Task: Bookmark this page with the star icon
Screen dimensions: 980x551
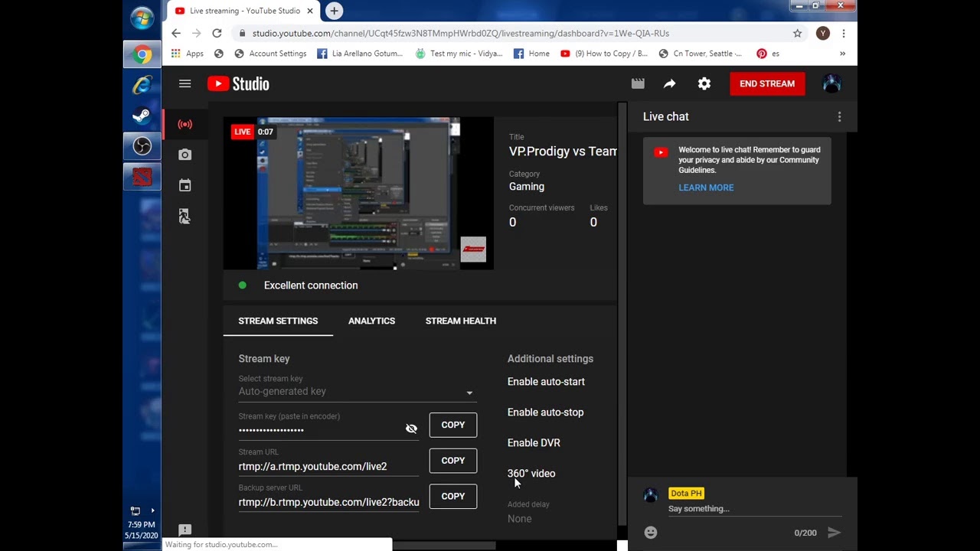Action: click(797, 33)
